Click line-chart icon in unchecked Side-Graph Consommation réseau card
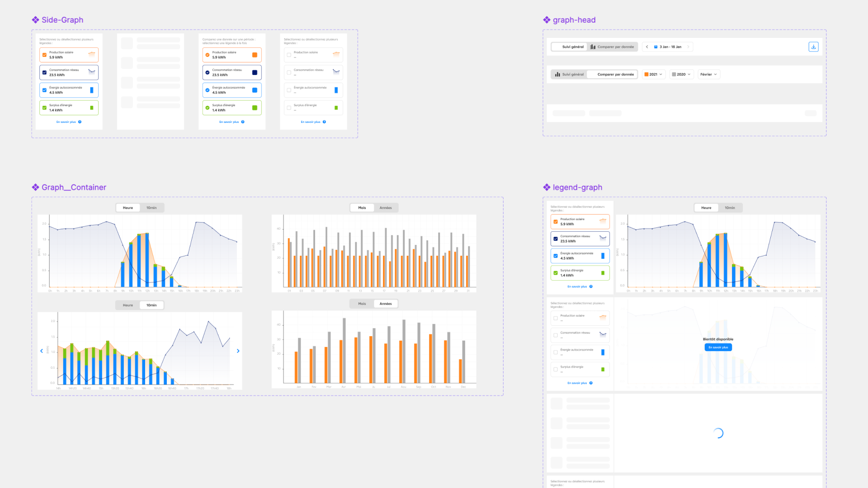 pos(336,71)
